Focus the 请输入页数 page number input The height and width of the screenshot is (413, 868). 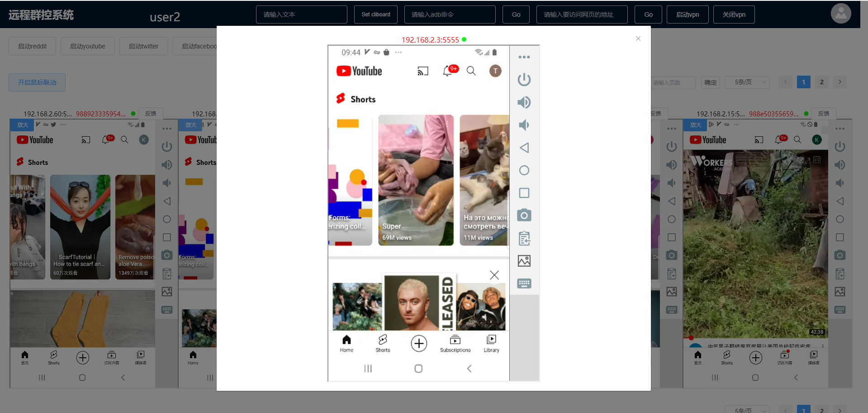click(674, 82)
